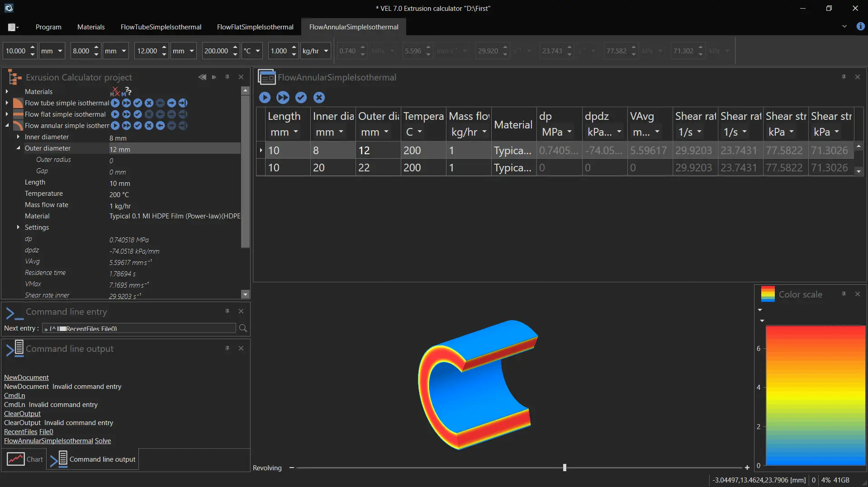The height and width of the screenshot is (487, 868).
Task: Click the M question-mark materials help icon
Action: pyautogui.click(x=126, y=91)
